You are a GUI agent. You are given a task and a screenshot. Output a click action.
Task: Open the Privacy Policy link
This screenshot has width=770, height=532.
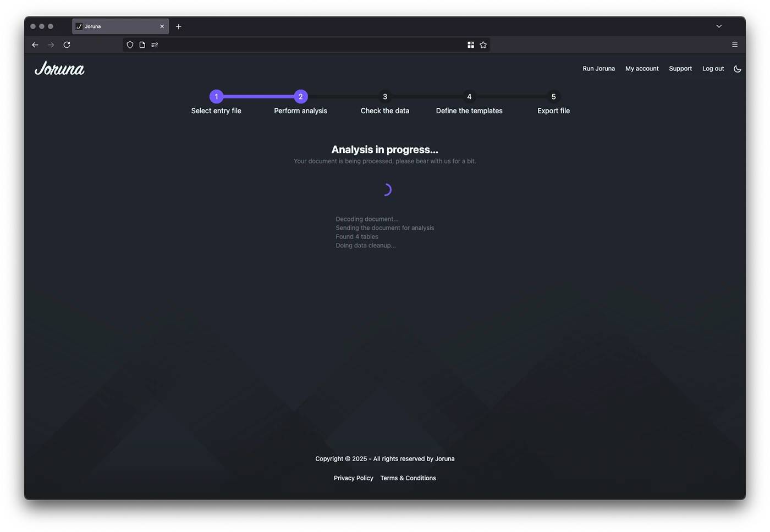point(353,478)
